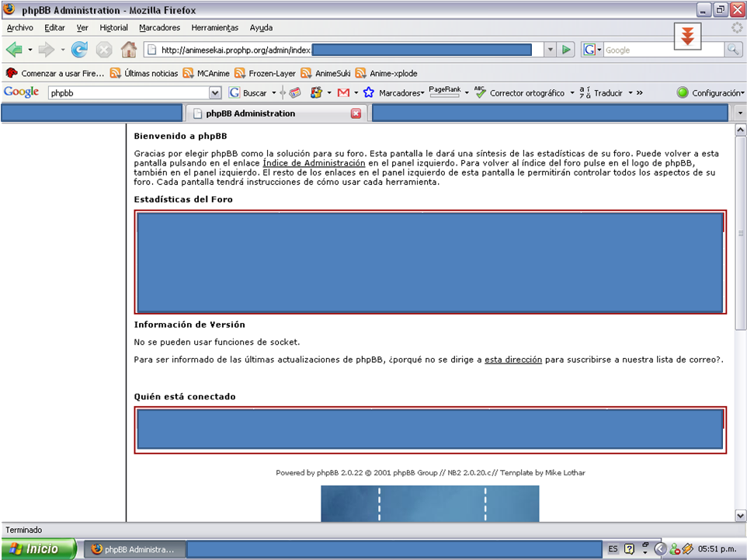The width and height of the screenshot is (747, 560).
Task: Click the address bar URL field
Action: (x=344, y=50)
